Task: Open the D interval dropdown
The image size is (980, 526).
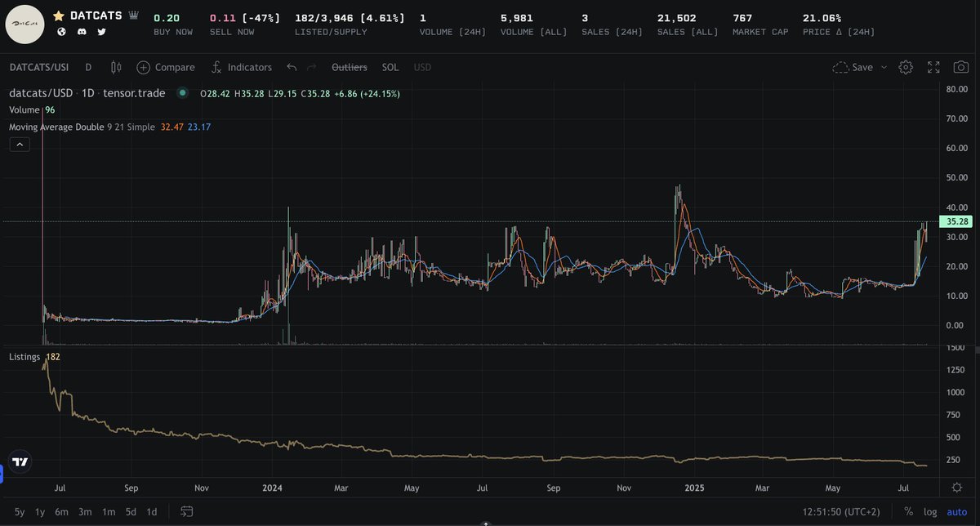Action: (88, 67)
